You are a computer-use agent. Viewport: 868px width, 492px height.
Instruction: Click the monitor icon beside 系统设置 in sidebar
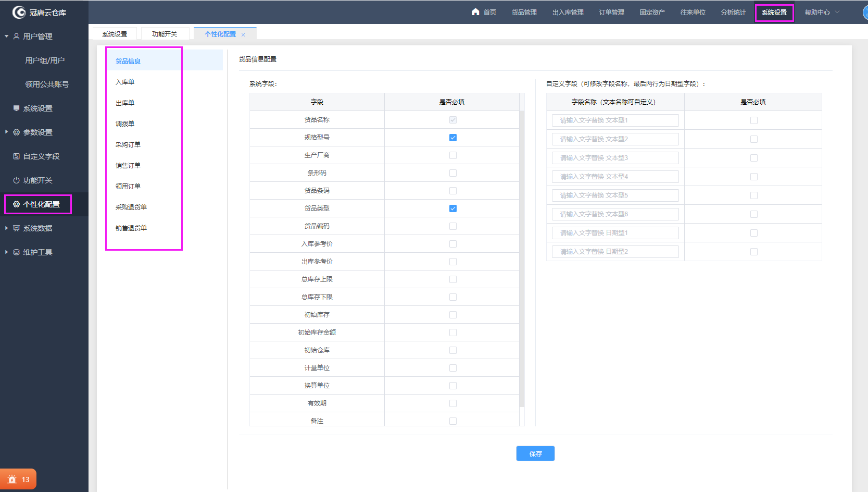[17, 108]
